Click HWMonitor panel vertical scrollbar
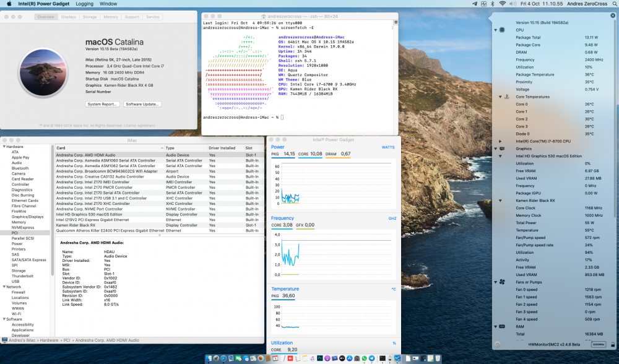The width and height of the screenshot is (619, 364). pyautogui.click(x=616, y=118)
